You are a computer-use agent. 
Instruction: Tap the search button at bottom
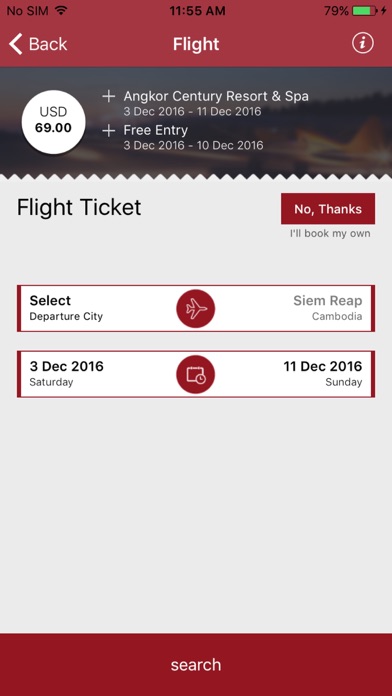point(196,664)
